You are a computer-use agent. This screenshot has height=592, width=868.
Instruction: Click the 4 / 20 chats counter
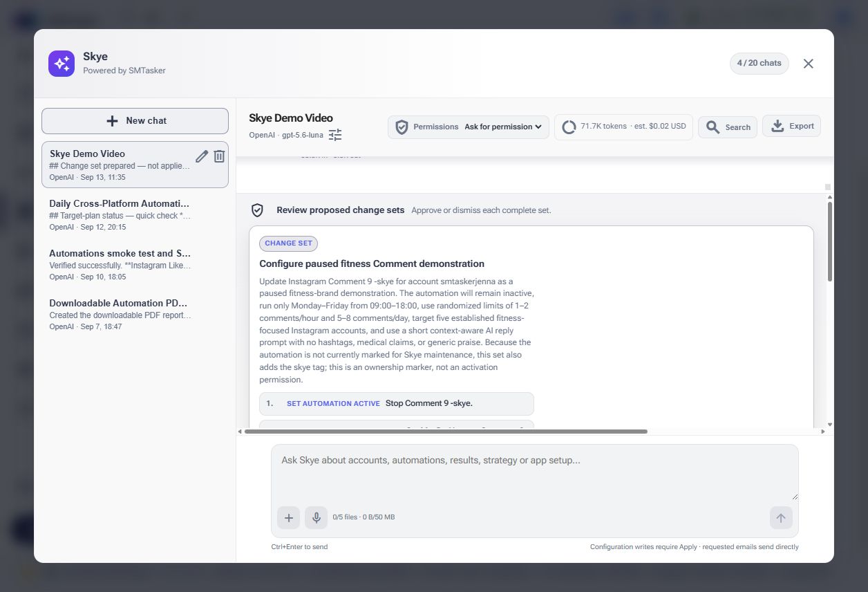pyautogui.click(x=759, y=63)
